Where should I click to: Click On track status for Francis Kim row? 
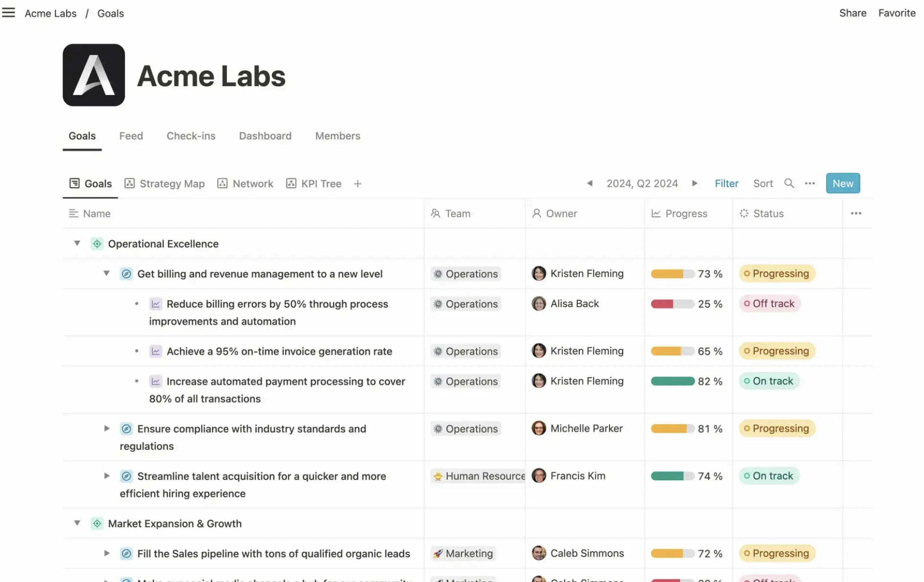(769, 476)
